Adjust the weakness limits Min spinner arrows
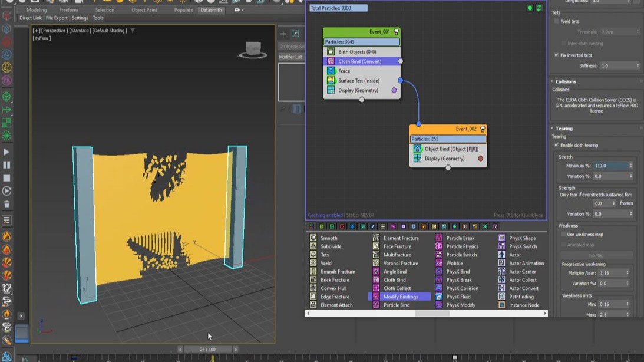Image resolution: width=644 pixels, height=362 pixels. coord(627,304)
